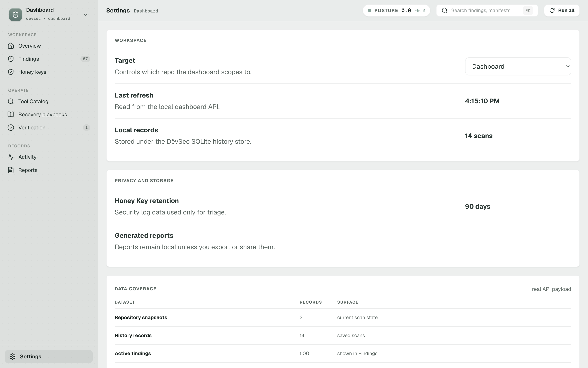Screen dimensions: 588x368
Task: Click the DATASET column header
Action: click(x=125, y=302)
